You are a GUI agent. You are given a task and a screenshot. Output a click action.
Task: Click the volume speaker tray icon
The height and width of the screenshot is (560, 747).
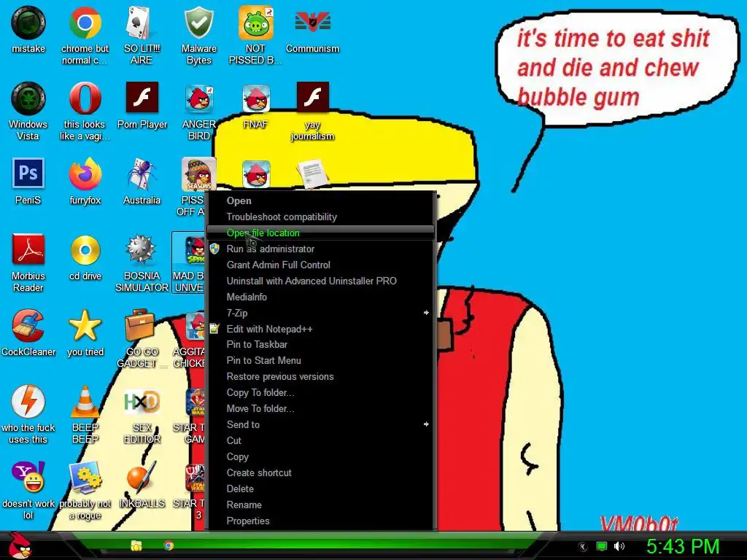pos(619,546)
